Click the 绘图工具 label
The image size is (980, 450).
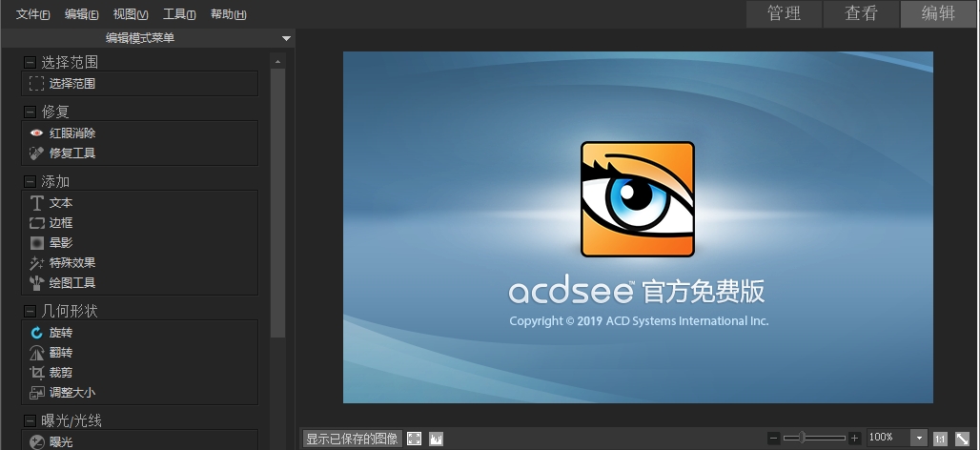point(71,283)
